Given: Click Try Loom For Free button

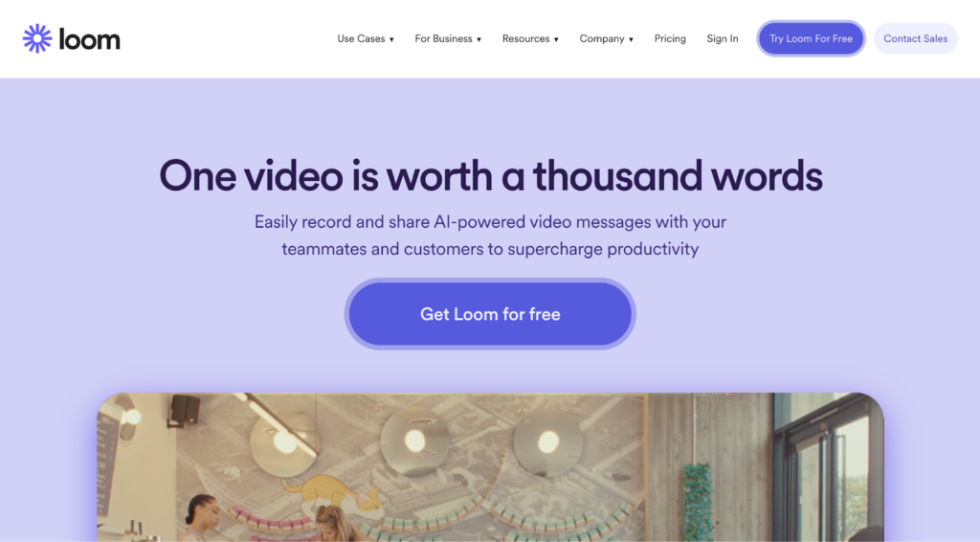Looking at the screenshot, I should tap(811, 38).
